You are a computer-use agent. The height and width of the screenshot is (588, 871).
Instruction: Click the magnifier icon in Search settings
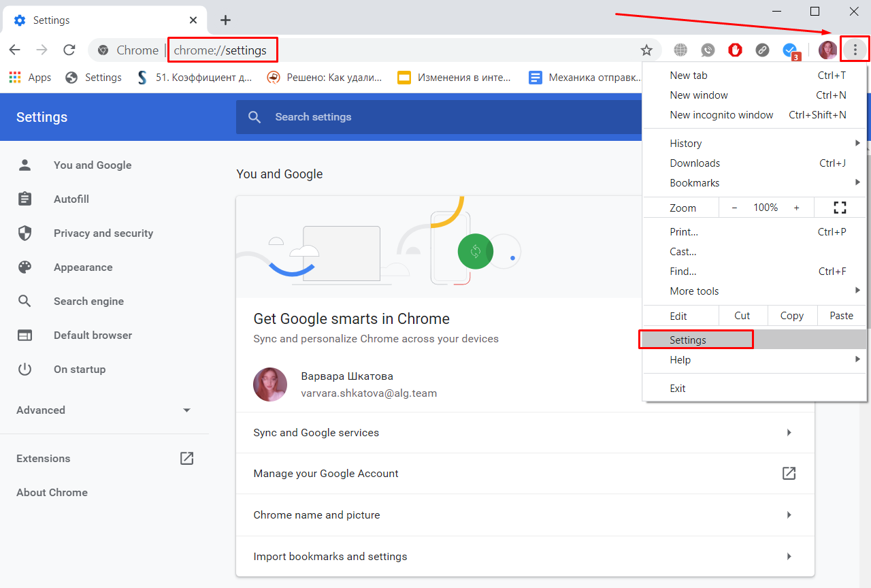pyautogui.click(x=254, y=117)
